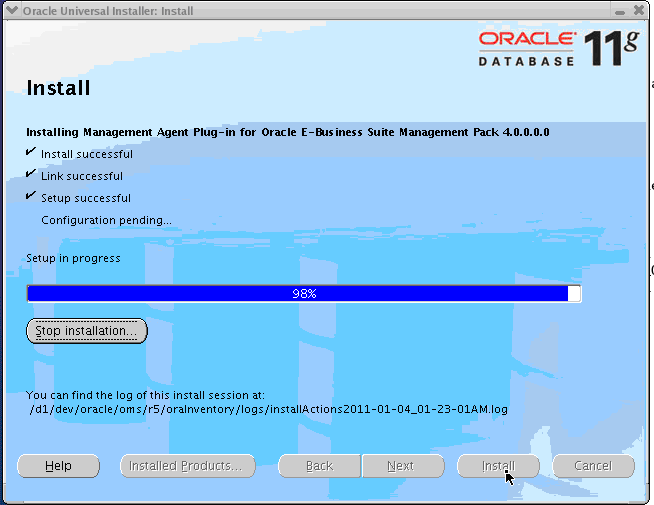Image resolution: width=654 pixels, height=505 pixels.
Task: Go Back to the previous step
Action: [319, 466]
